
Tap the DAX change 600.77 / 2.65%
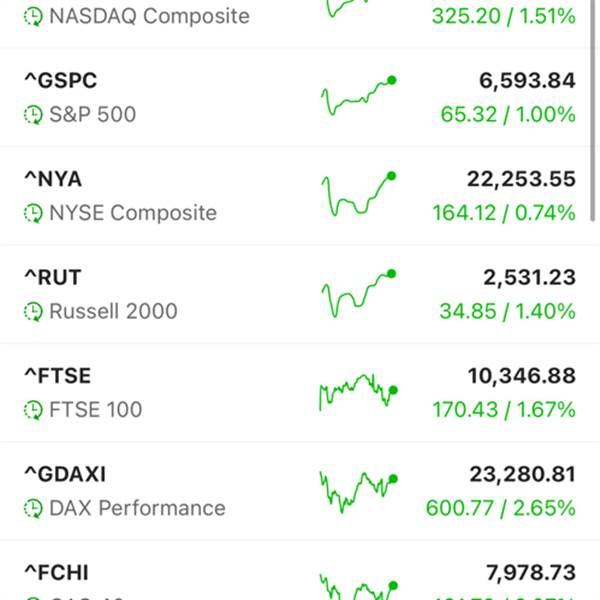click(502, 508)
